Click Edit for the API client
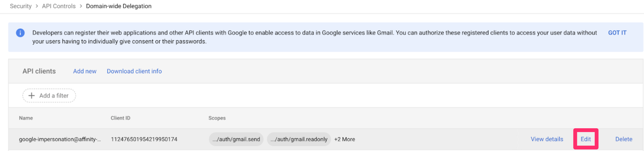This screenshot has height=151, width=644. (x=585, y=139)
